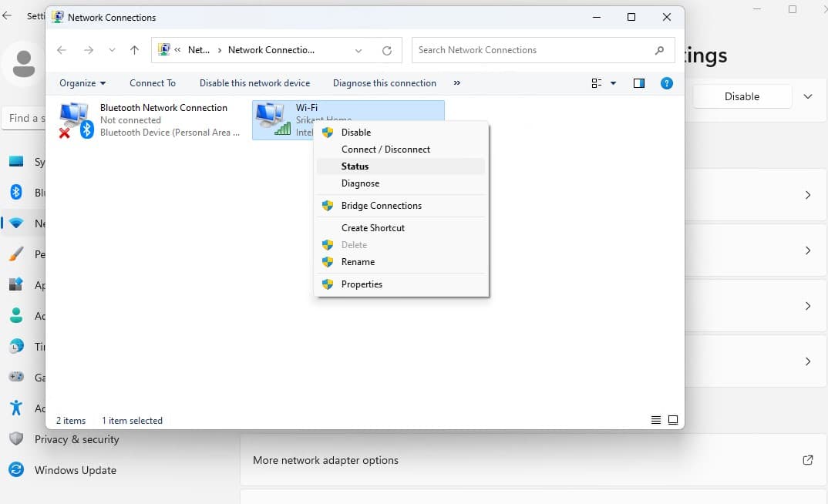Click Disable this network device
The width and height of the screenshot is (828, 504).
[254, 83]
